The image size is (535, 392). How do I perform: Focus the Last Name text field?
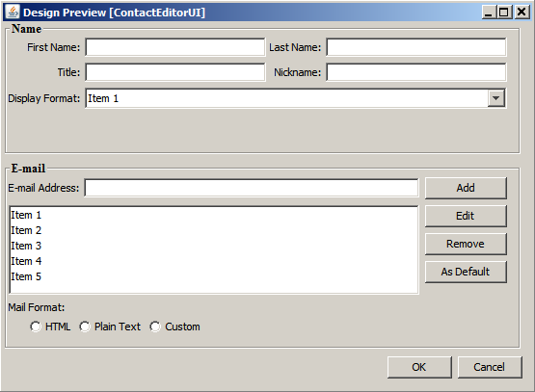tap(416, 47)
